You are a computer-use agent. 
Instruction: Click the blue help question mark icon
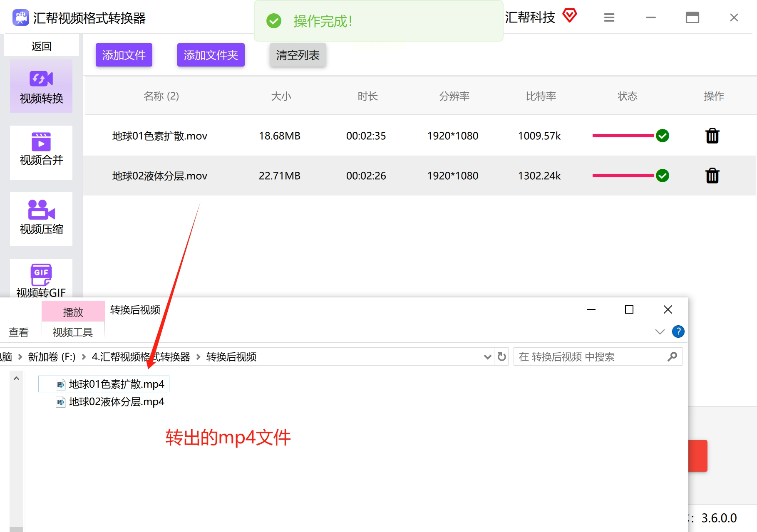point(678,332)
